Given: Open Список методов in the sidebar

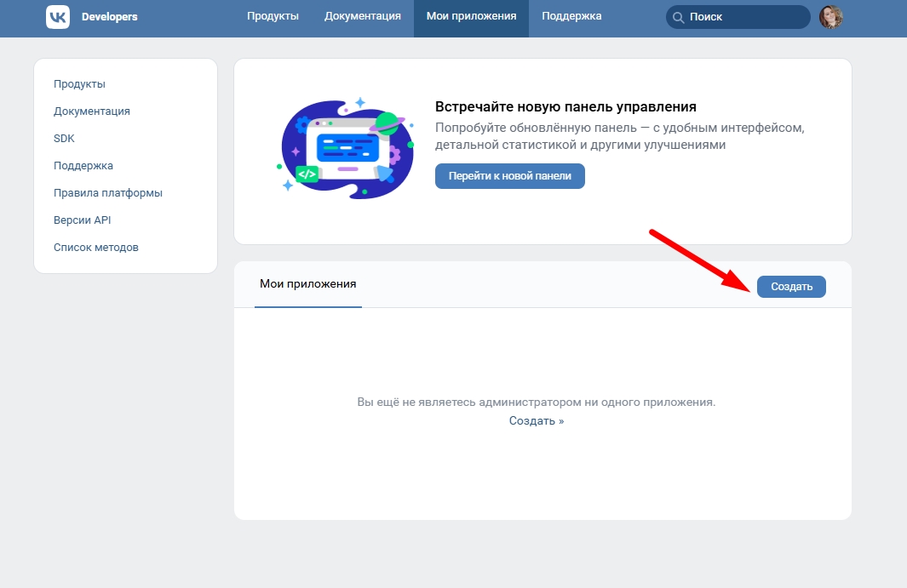Looking at the screenshot, I should (96, 247).
